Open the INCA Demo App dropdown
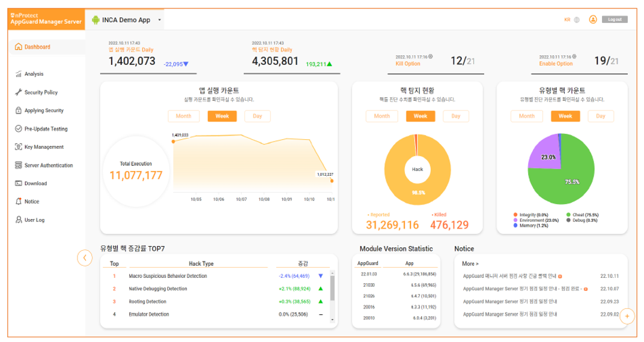The height and width of the screenshot is (342, 644). tap(160, 20)
